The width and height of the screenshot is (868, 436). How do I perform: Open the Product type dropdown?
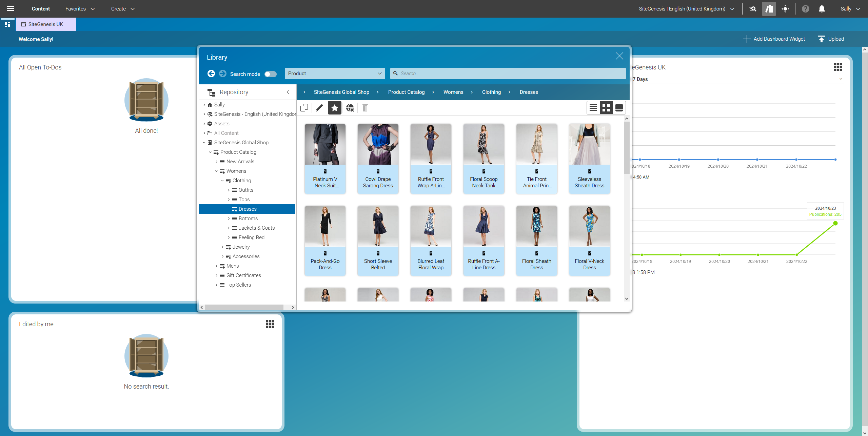[x=335, y=74]
